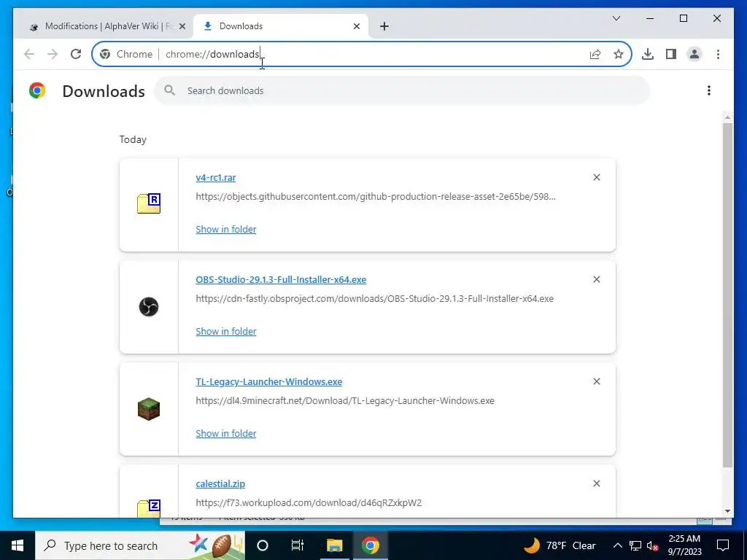747x560 pixels.
Task: Click the Chrome taskbar icon
Action: pyautogui.click(x=370, y=545)
